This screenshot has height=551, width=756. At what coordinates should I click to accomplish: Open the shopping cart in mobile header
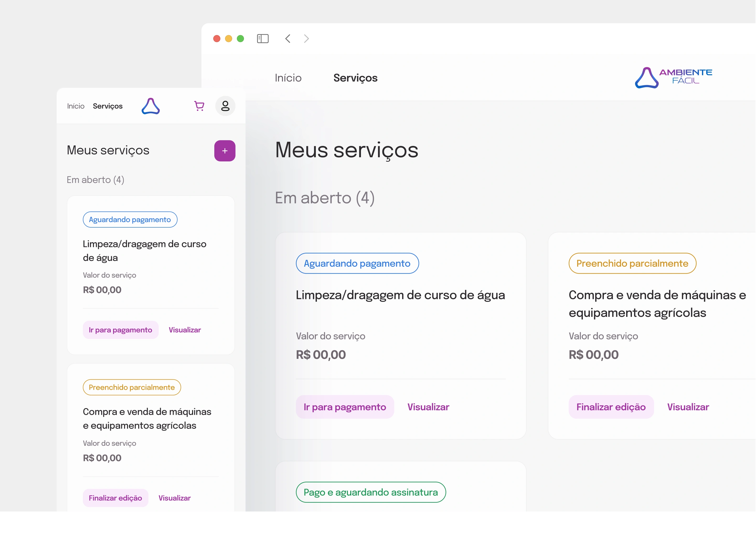click(199, 106)
